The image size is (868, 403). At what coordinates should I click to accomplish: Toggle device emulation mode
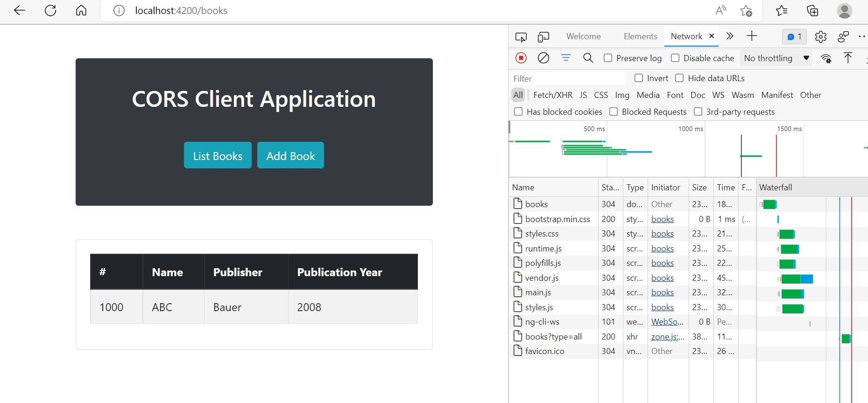click(x=543, y=37)
